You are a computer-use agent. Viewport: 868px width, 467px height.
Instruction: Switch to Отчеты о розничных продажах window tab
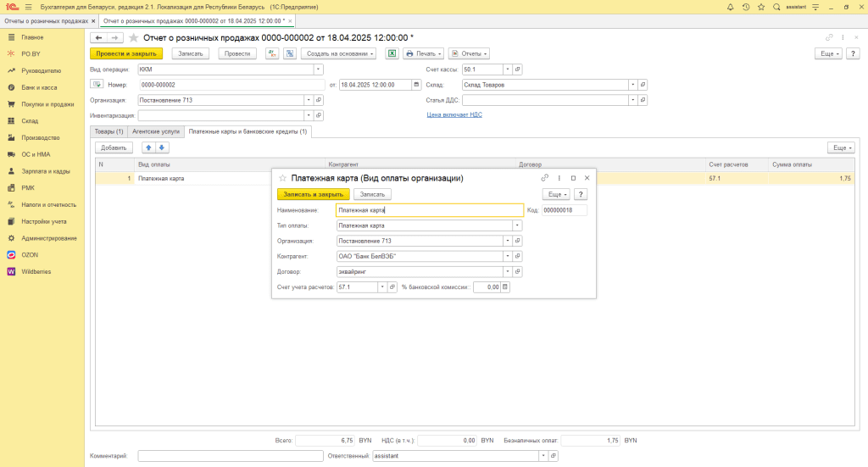click(46, 21)
